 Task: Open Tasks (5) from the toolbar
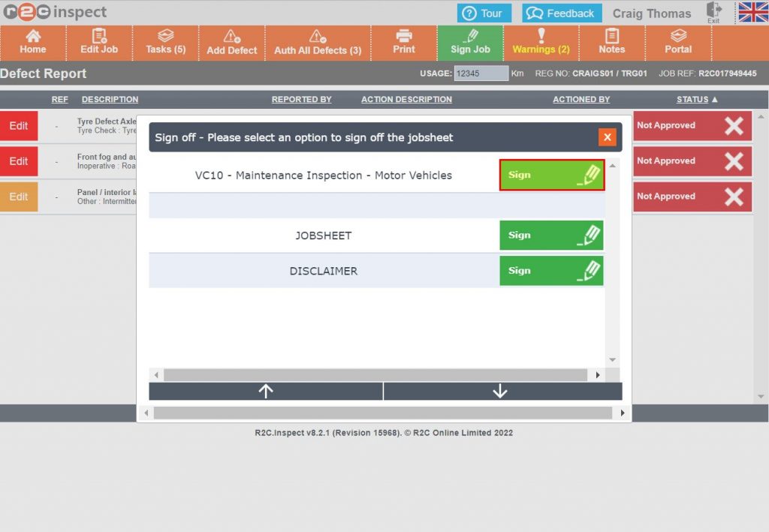[165, 43]
